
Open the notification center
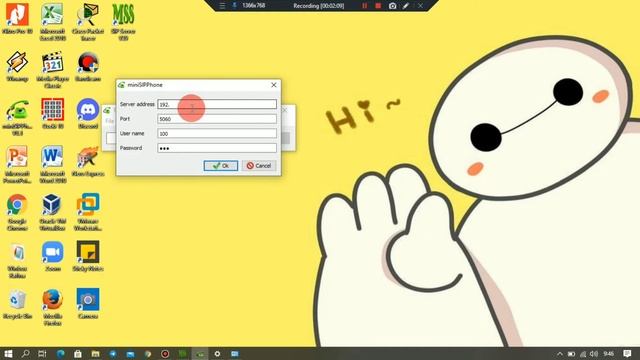(627, 353)
